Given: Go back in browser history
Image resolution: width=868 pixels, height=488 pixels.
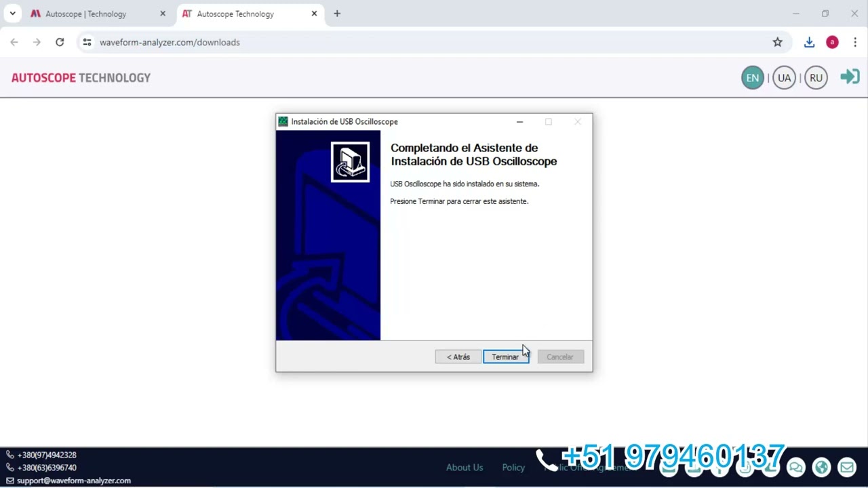Looking at the screenshot, I should (14, 42).
